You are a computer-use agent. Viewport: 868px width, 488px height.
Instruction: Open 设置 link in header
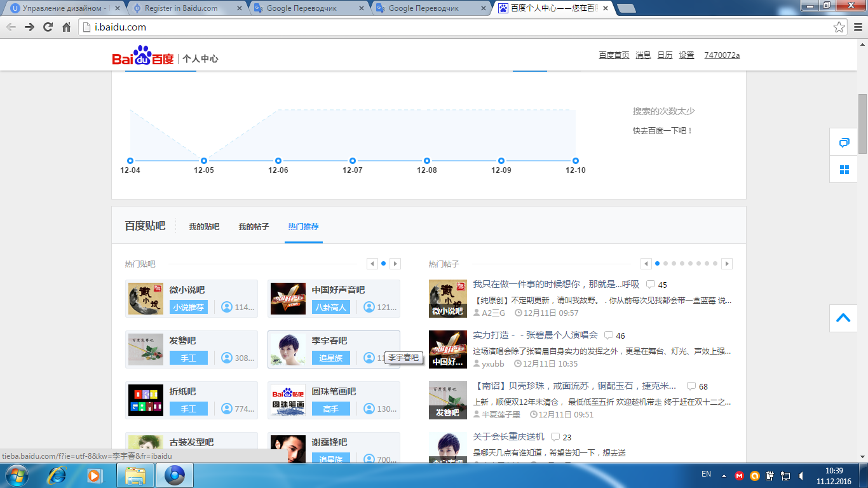coord(686,55)
